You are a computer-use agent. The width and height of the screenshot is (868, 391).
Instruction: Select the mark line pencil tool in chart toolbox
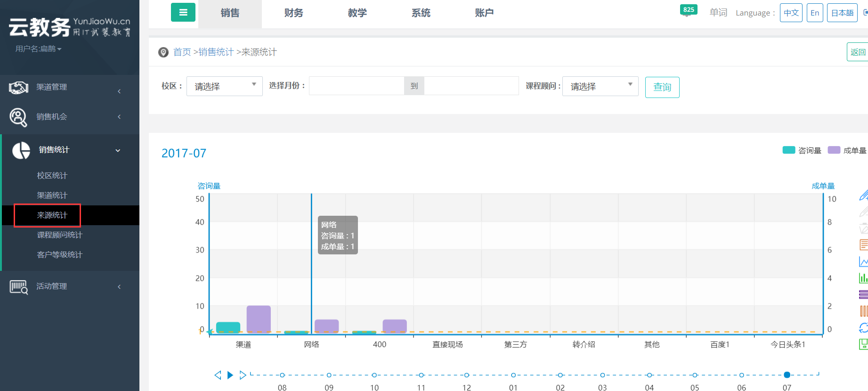point(864,195)
